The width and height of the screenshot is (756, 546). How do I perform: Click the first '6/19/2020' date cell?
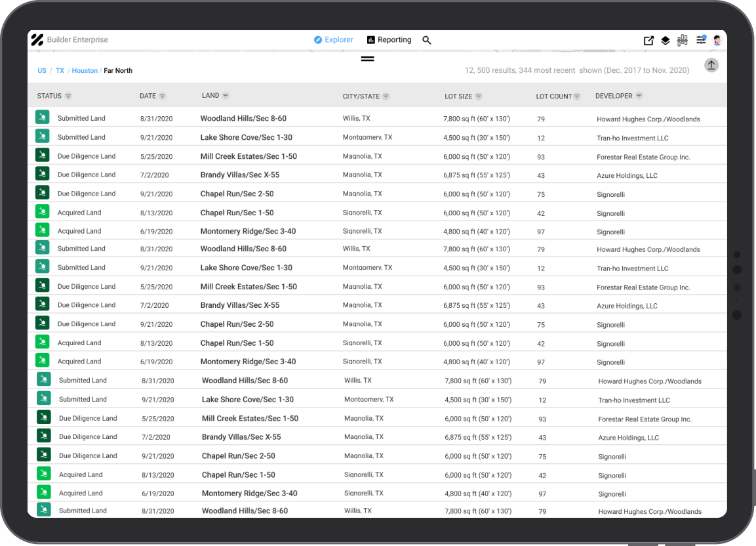coord(157,232)
